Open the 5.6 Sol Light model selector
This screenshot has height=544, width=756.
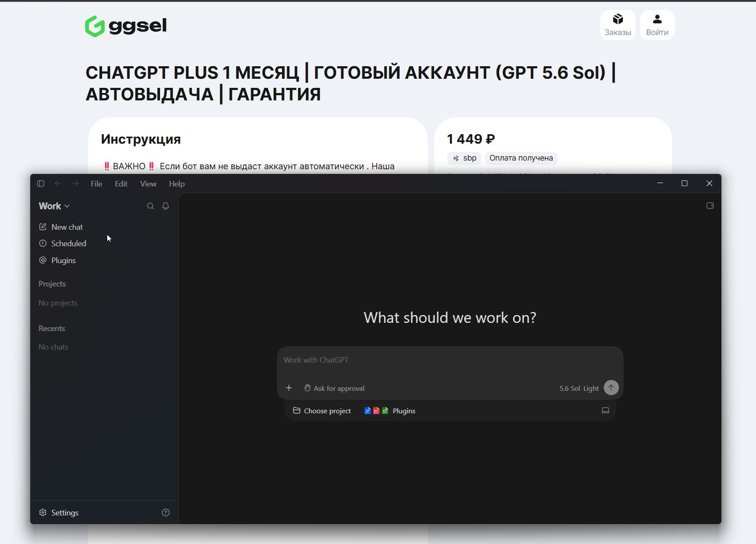579,388
